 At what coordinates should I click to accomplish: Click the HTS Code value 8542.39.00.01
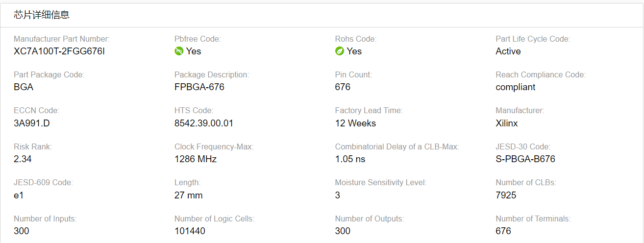[204, 123]
